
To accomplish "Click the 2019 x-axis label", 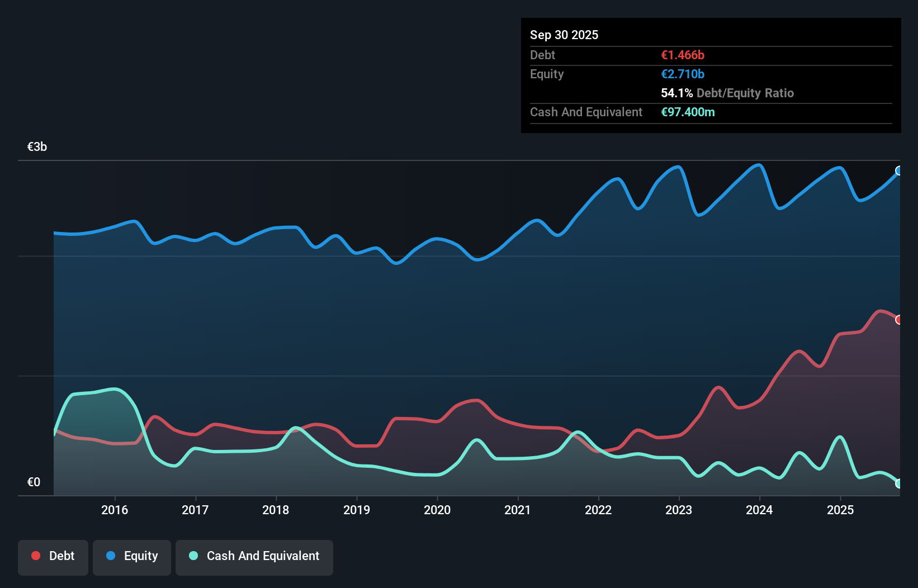I will [x=357, y=510].
